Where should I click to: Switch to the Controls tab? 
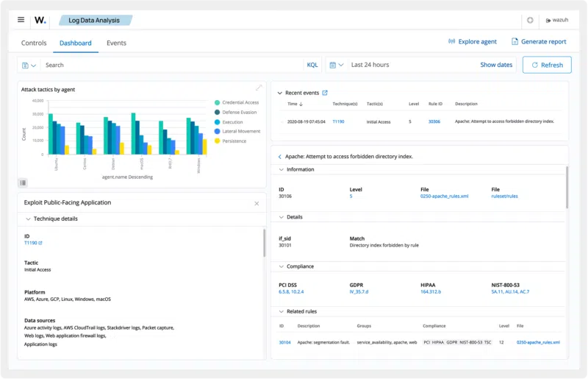[x=34, y=43]
